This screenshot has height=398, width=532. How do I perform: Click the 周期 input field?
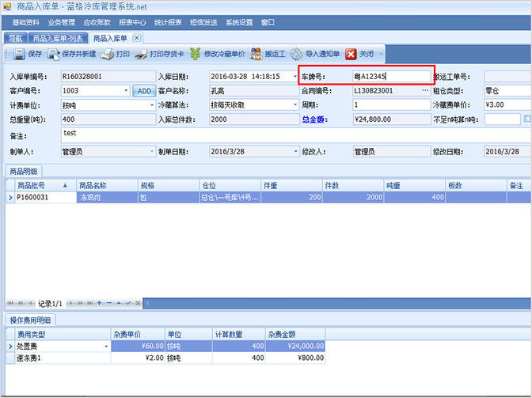[x=392, y=105]
